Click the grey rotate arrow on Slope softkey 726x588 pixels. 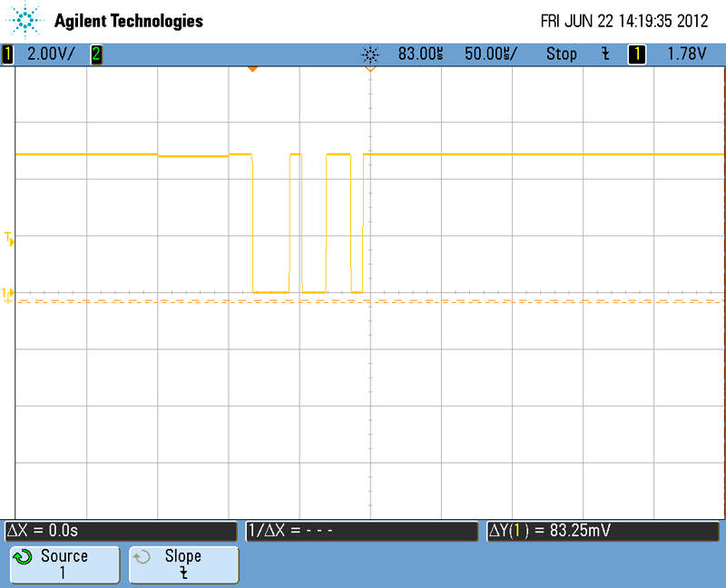pos(142,557)
